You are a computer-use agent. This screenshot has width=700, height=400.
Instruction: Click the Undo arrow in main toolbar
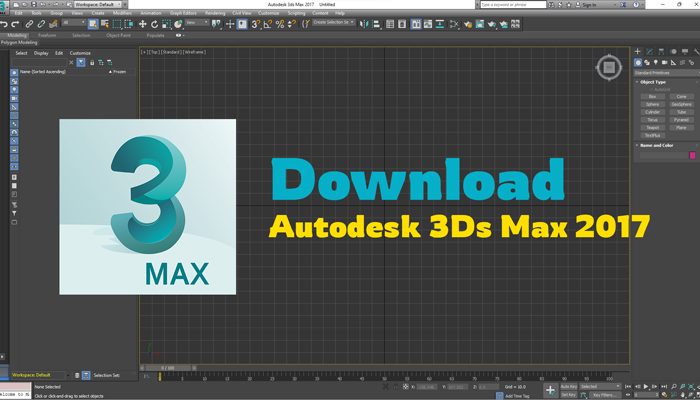(x=5, y=23)
